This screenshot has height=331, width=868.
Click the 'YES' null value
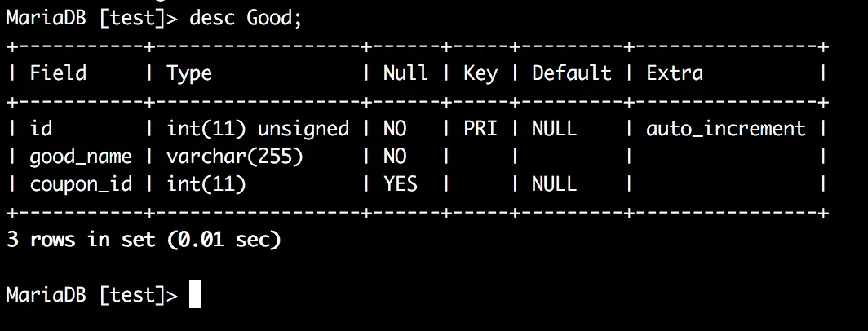[401, 184]
